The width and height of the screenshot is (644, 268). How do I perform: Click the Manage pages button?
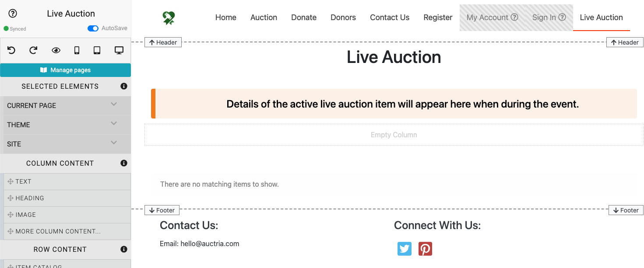click(66, 70)
